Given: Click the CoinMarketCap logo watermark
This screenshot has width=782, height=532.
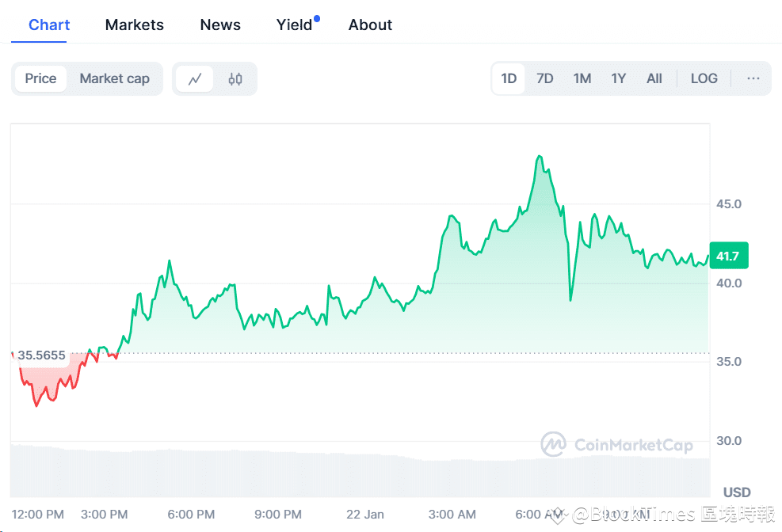Looking at the screenshot, I should (616, 445).
